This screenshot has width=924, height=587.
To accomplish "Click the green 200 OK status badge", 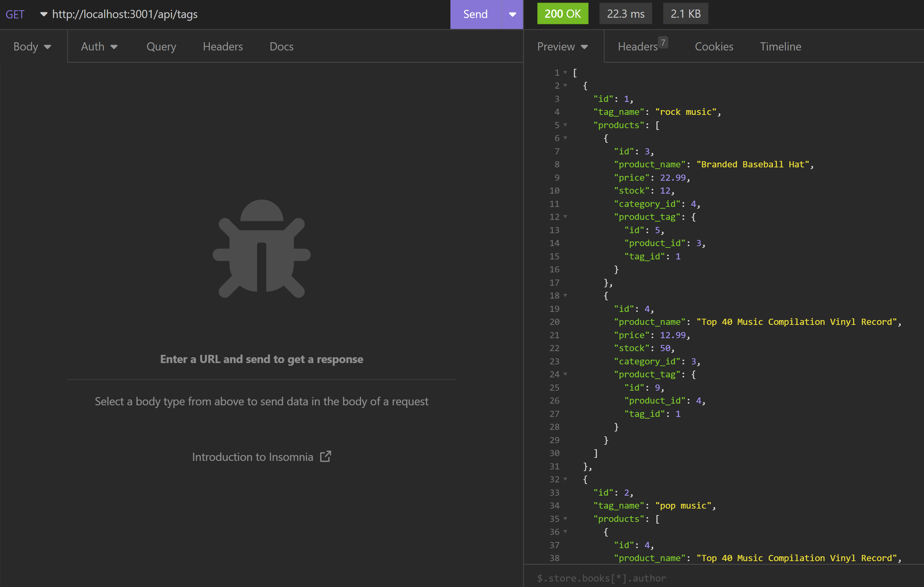I will click(563, 13).
